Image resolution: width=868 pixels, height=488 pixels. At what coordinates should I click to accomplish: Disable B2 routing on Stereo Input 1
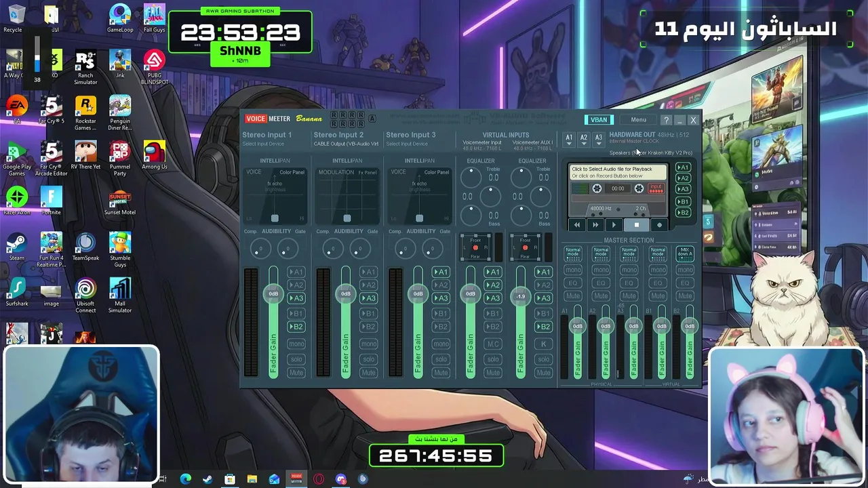pos(296,327)
